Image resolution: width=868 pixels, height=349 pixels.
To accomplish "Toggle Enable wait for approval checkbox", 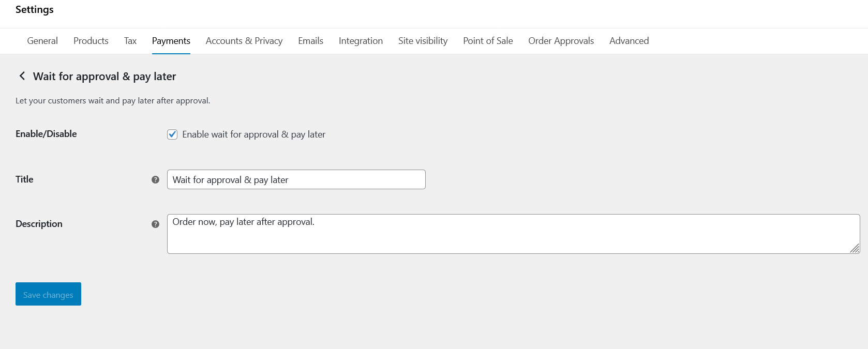I will pos(172,134).
